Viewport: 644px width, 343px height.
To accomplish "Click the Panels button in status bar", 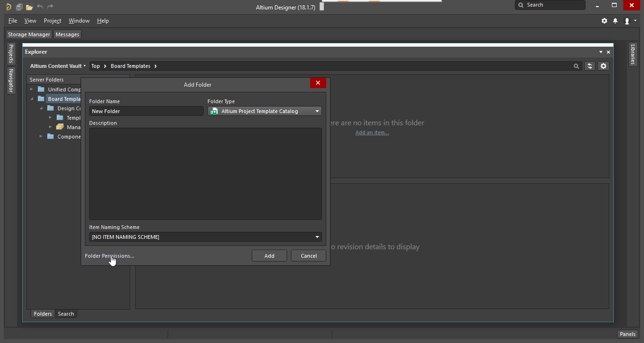I will tap(627, 334).
